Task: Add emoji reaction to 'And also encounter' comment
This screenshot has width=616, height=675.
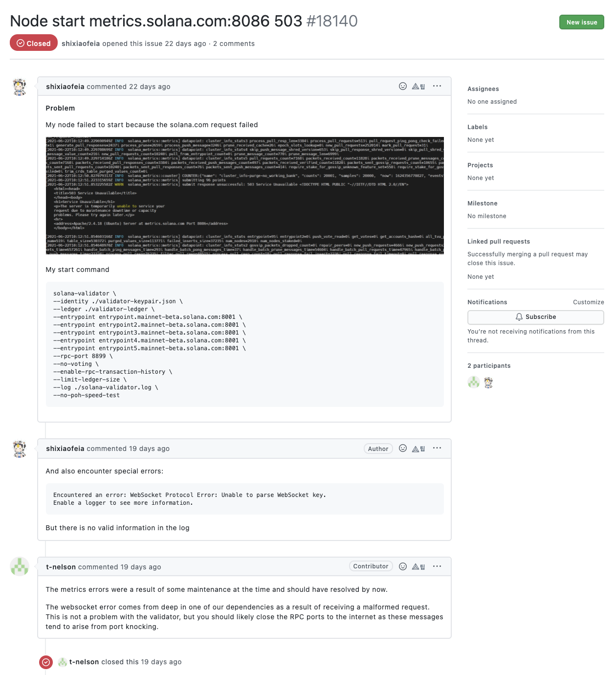Action: point(403,448)
